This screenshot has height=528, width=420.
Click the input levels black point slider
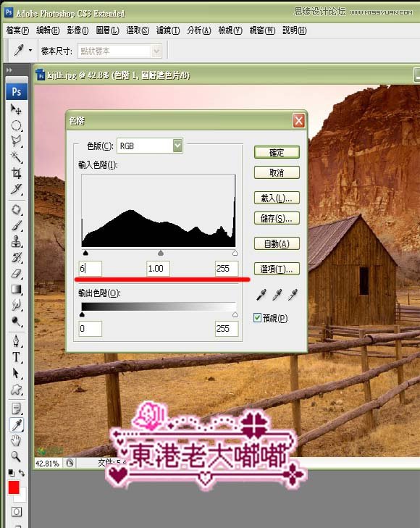tap(85, 253)
